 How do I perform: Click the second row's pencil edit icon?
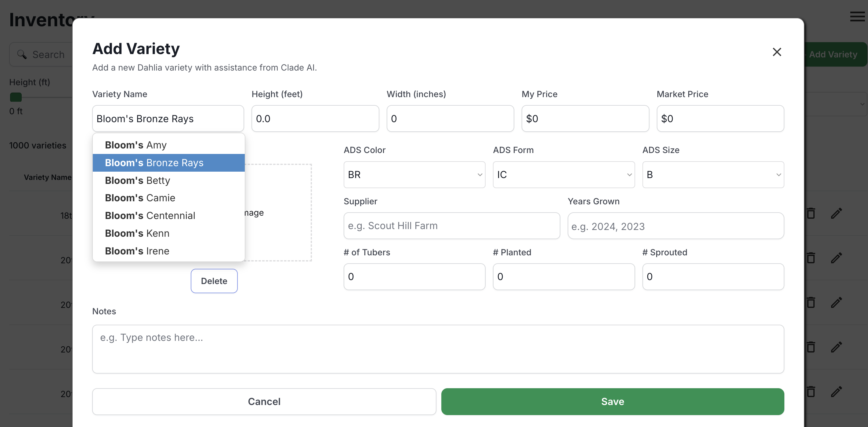point(836,258)
